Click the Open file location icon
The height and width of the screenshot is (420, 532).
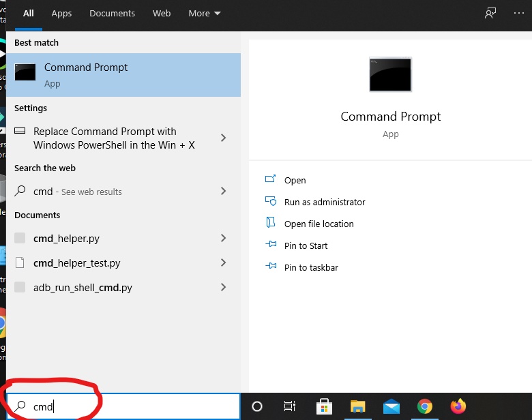tap(270, 222)
